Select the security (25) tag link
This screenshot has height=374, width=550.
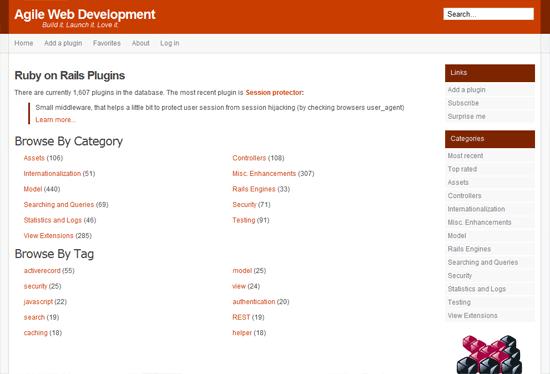pos(35,286)
